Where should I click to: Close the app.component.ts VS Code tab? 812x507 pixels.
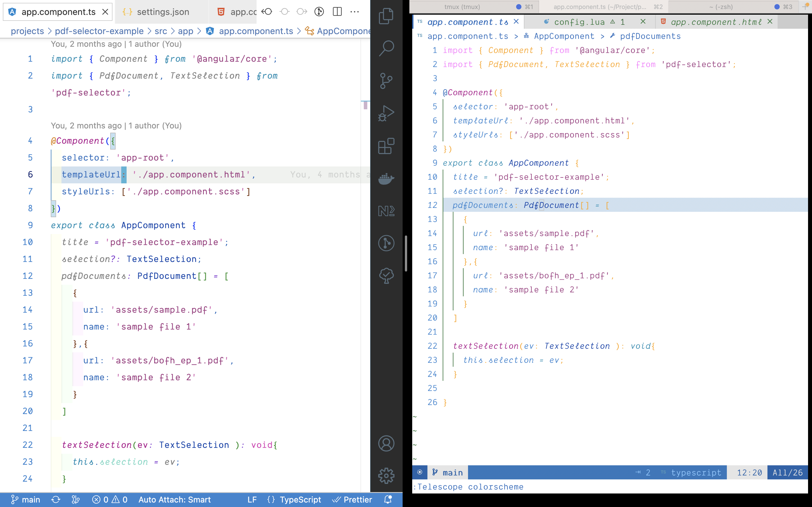click(105, 12)
